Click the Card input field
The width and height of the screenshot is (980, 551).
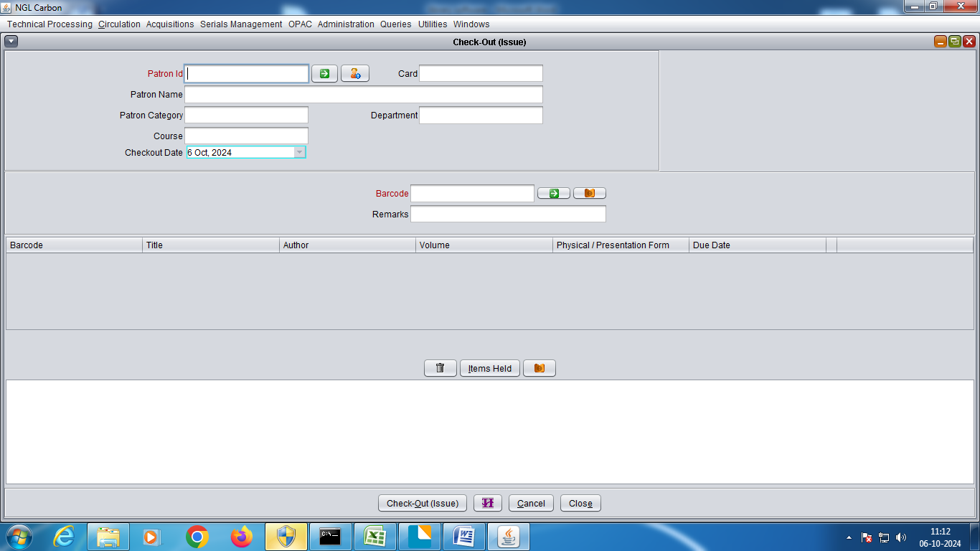pos(481,73)
